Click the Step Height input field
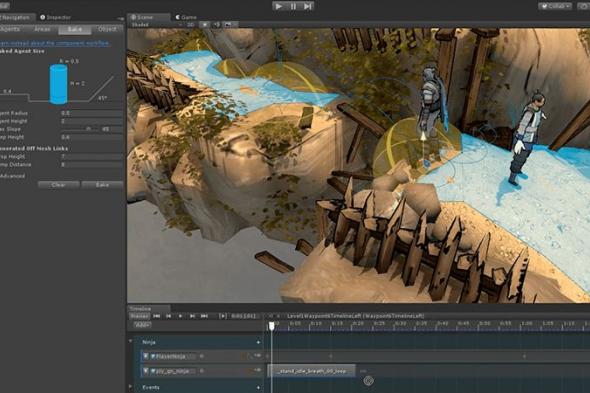This screenshot has width=590, height=393. pos(92,137)
